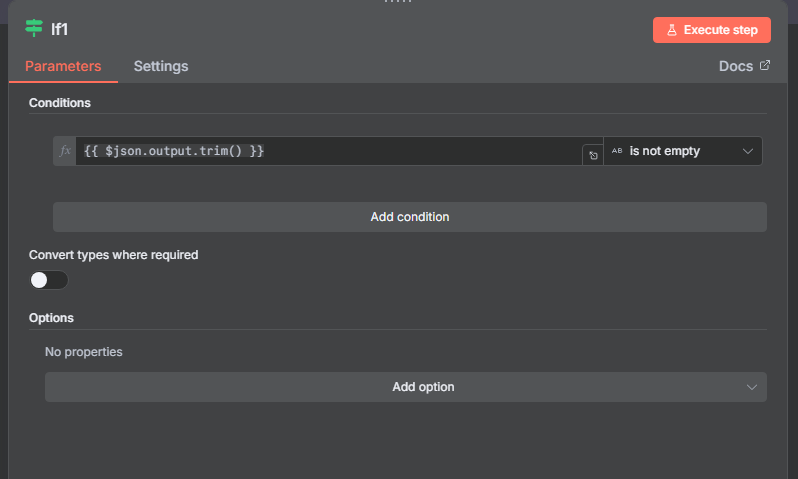Enable Convert types where required switch
Viewport: 798px width, 479px height.
tap(49, 280)
